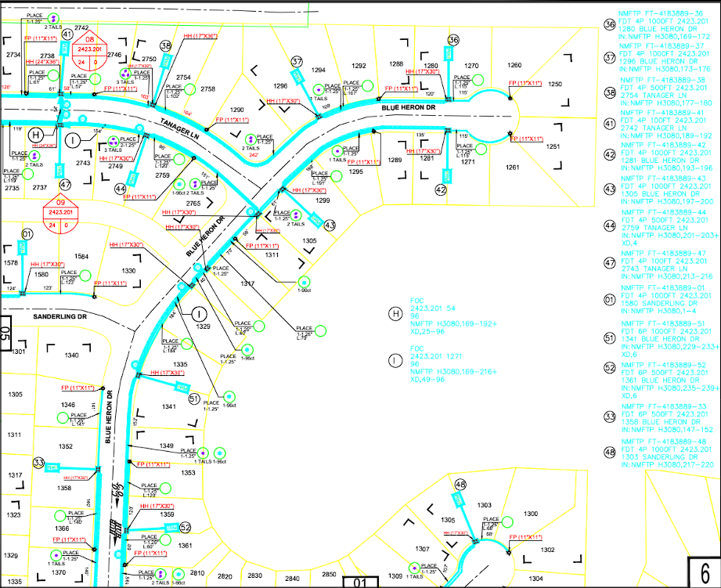Select the circled I symbol in the legend
This screenshot has height=588, width=721.
coord(395,361)
